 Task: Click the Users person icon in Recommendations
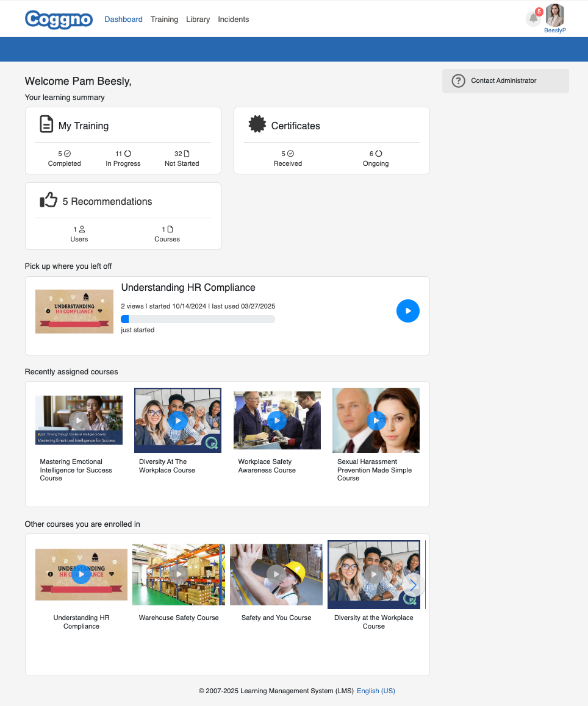point(82,229)
